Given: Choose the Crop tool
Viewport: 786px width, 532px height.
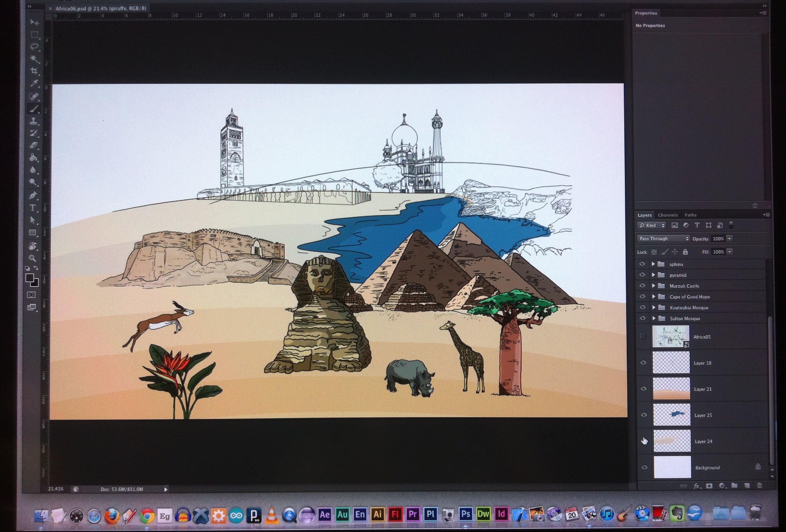Looking at the screenshot, I should (x=34, y=71).
